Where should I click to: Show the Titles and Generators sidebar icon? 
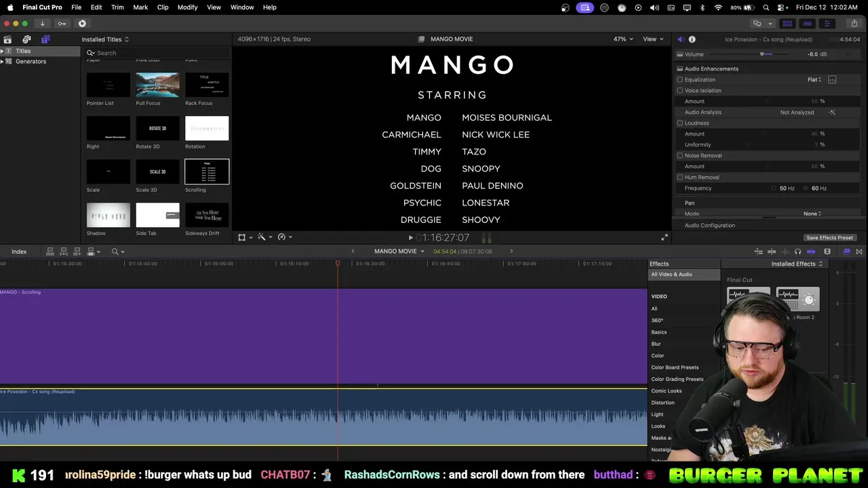(45, 39)
